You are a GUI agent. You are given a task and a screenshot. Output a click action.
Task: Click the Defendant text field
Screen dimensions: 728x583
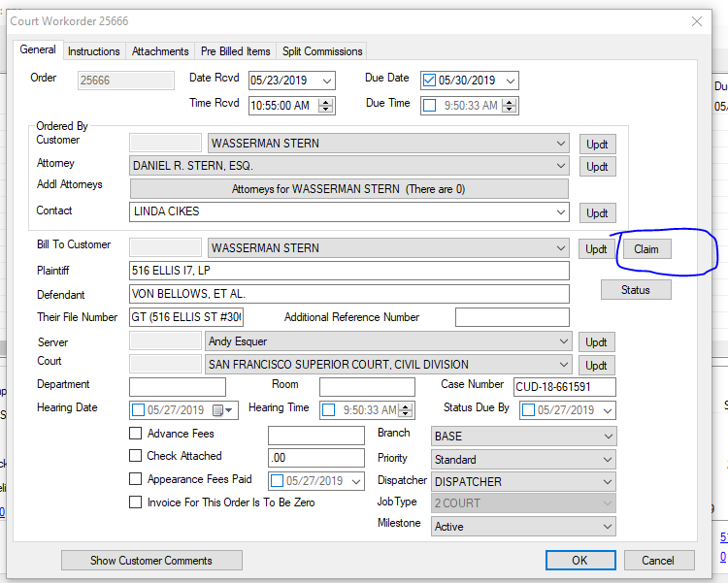pos(349,294)
